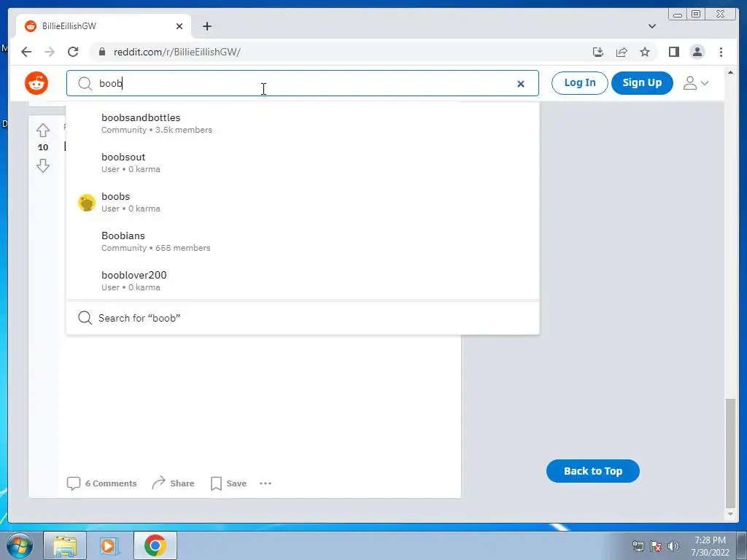Select the boobs user suggestion
Viewport: 747px width, 560px height.
click(303, 203)
